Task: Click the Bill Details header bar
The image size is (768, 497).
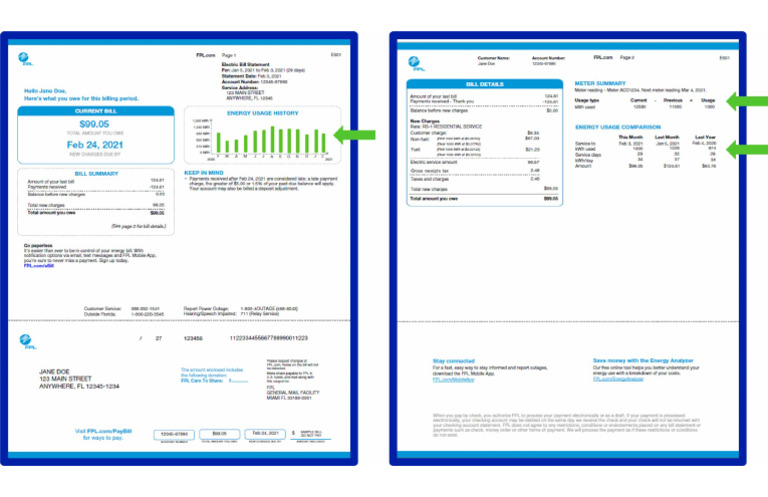Action: click(484, 84)
